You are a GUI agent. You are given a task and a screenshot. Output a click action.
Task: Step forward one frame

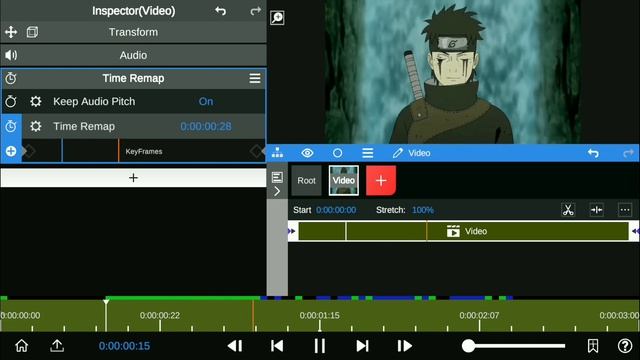coord(404,346)
